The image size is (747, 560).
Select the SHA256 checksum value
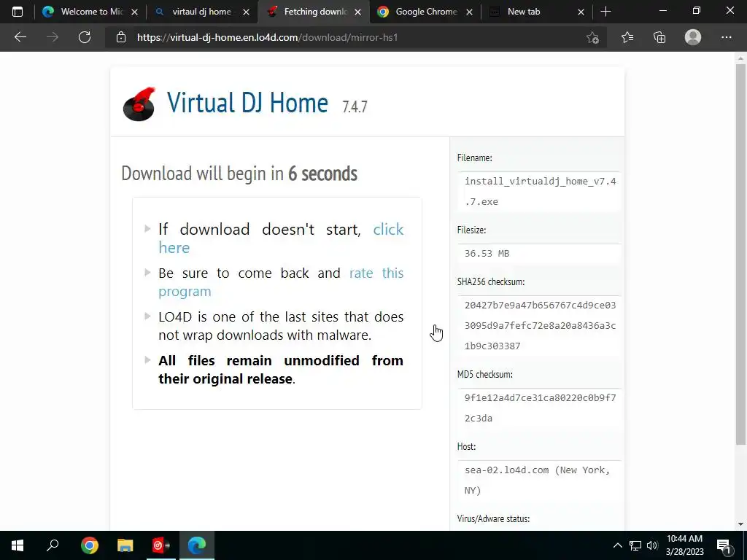pos(540,325)
